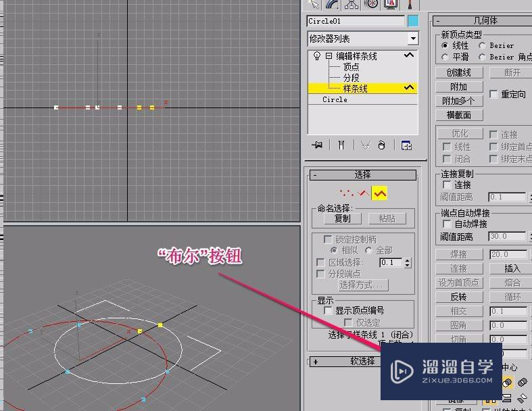
Task: Click the 附加多个 button
Action: tap(459, 101)
